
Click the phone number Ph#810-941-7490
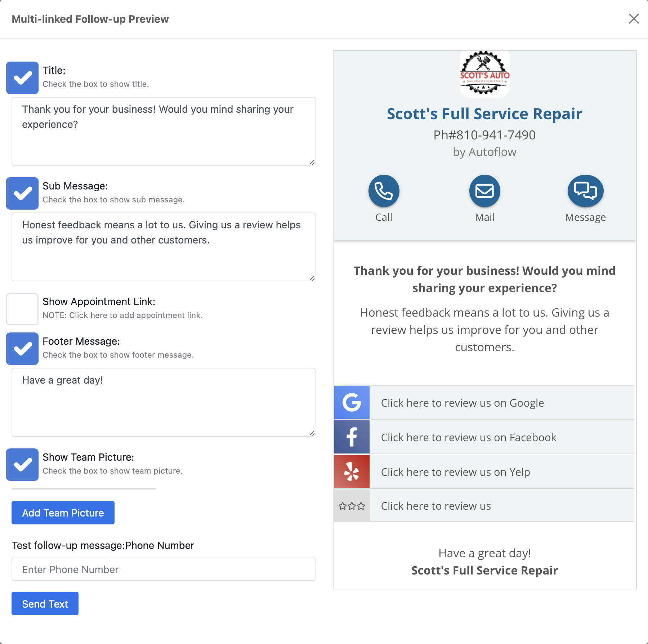[484, 135]
